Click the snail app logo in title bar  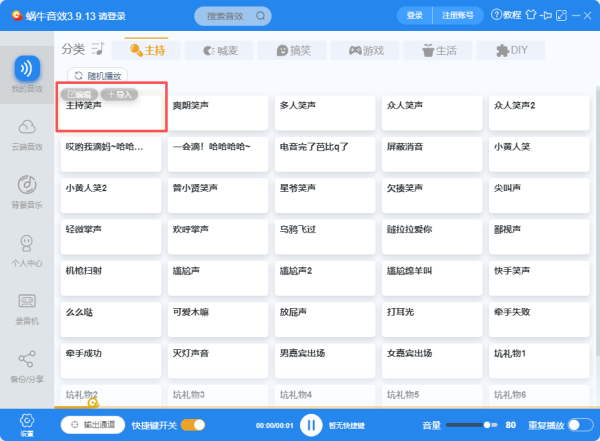point(17,15)
